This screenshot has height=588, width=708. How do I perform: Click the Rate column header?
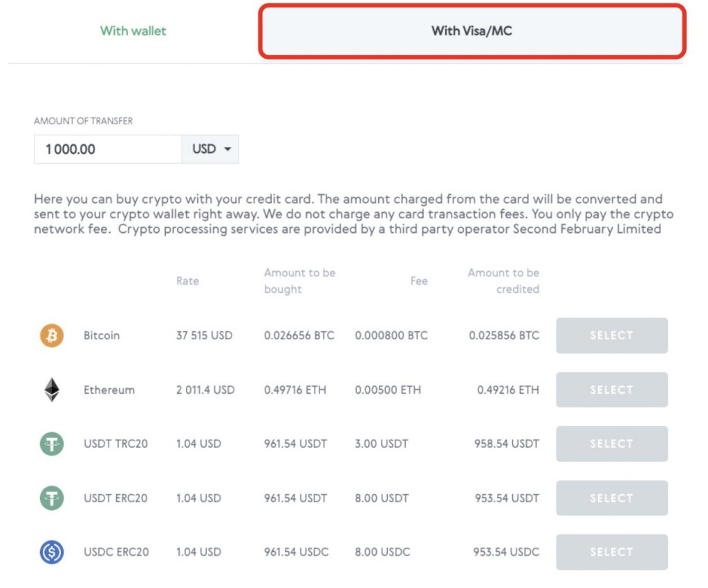pos(187,281)
